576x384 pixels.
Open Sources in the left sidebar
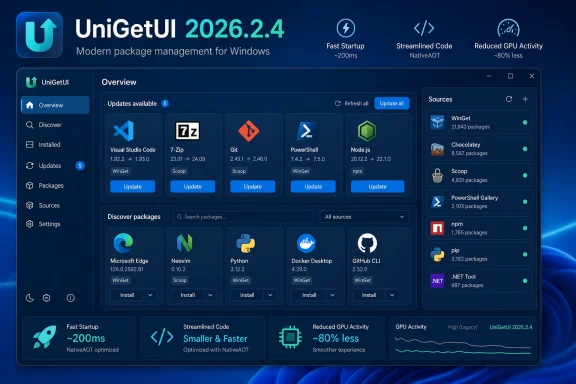point(43,205)
